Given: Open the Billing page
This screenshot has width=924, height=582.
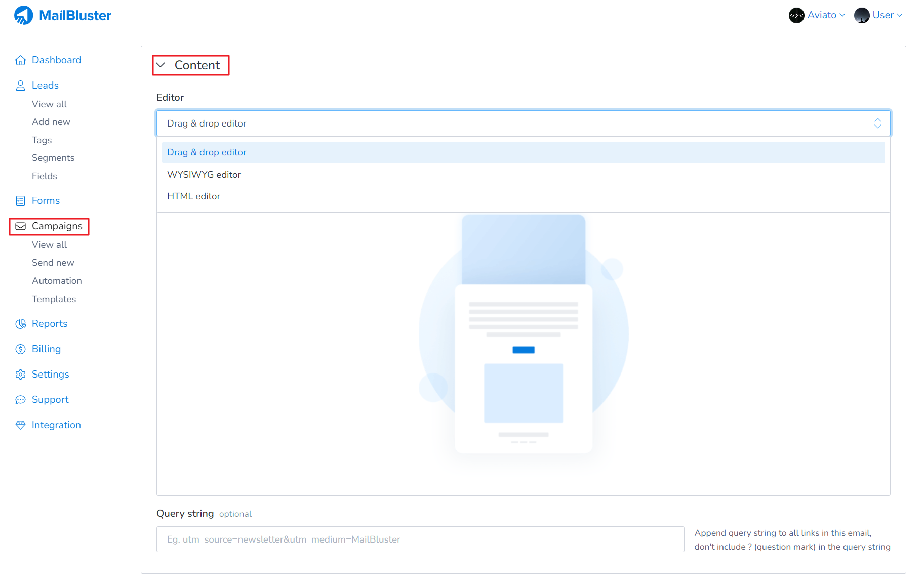Looking at the screenshot, I should [46, 349].
